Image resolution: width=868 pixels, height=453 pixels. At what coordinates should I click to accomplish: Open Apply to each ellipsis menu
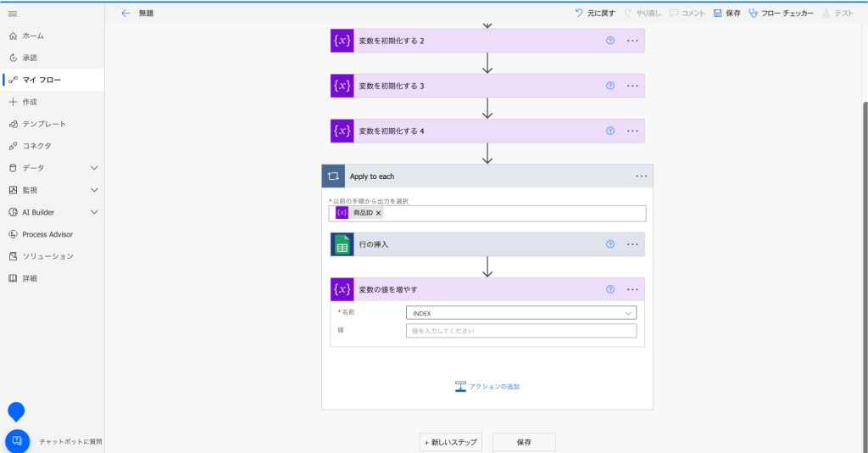pyautogui.click(x=641, y=176)
